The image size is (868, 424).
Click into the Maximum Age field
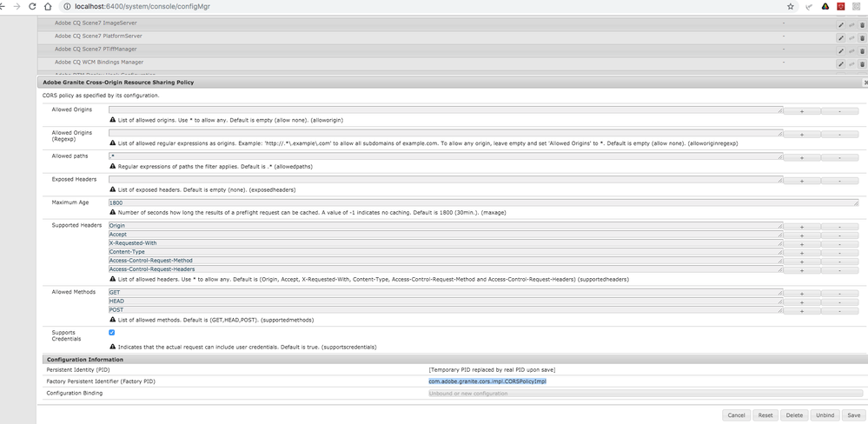[x=482, y=202]
